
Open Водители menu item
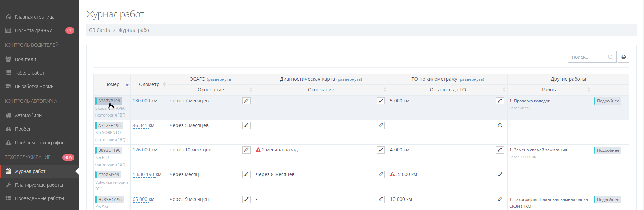click(x=25, y=59)
